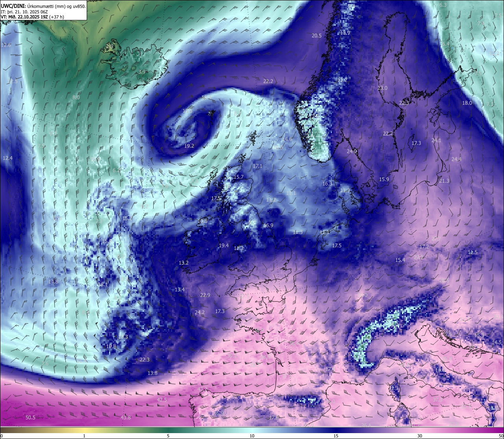The width and height of the screenshot is (504, 439).
Task: Click the 8.0 map value
Action: click(76, 97)
